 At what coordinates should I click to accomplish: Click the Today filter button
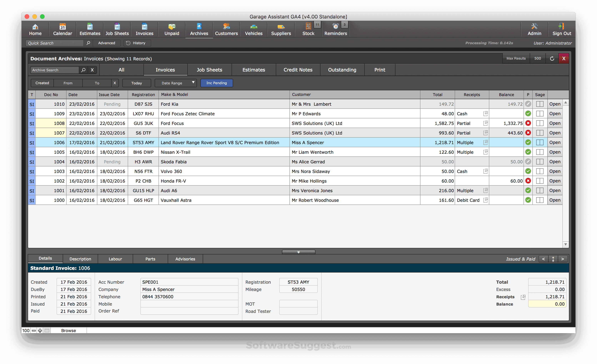pyautogui.click(x=136, y=83)
